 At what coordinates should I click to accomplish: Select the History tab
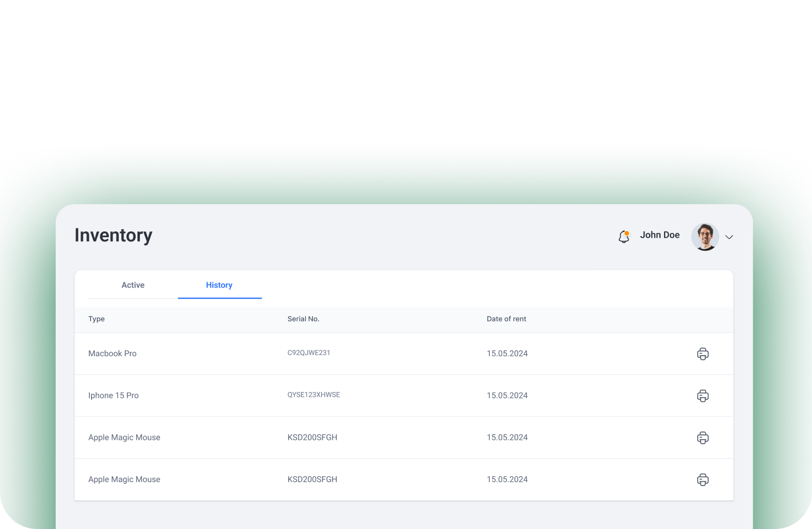(219, 285)
